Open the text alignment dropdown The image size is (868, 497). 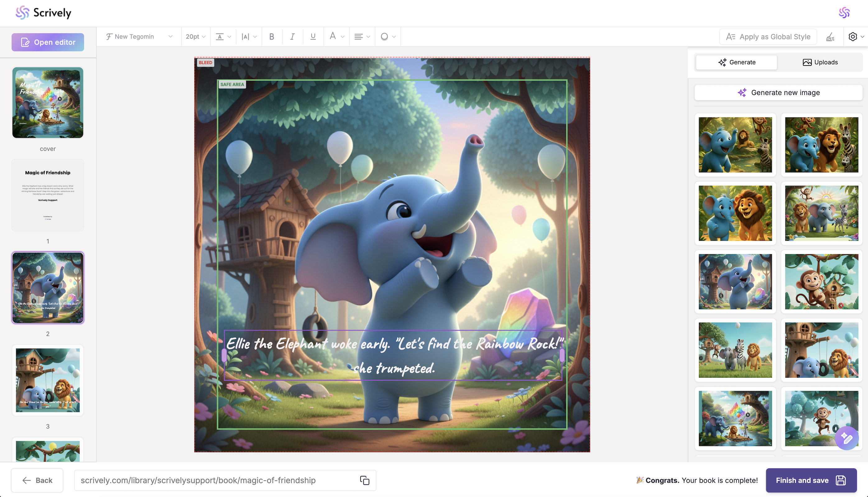[362, 37]
